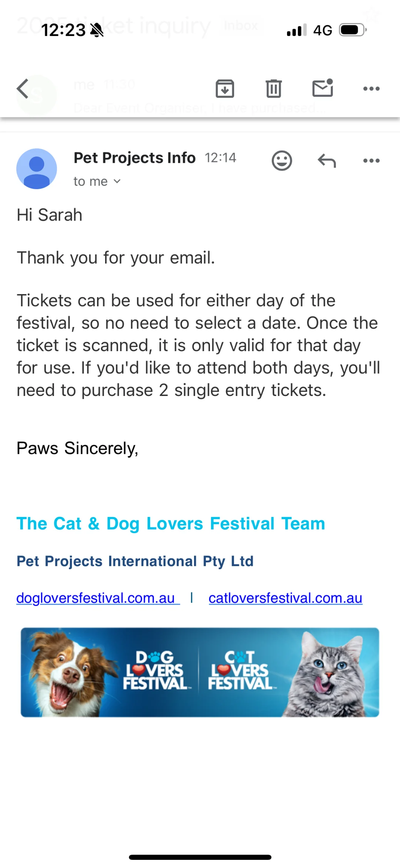The image size is (400, 868).
Task: Expand recipient details next to 'to me'
Action: [x=117, y=181]
